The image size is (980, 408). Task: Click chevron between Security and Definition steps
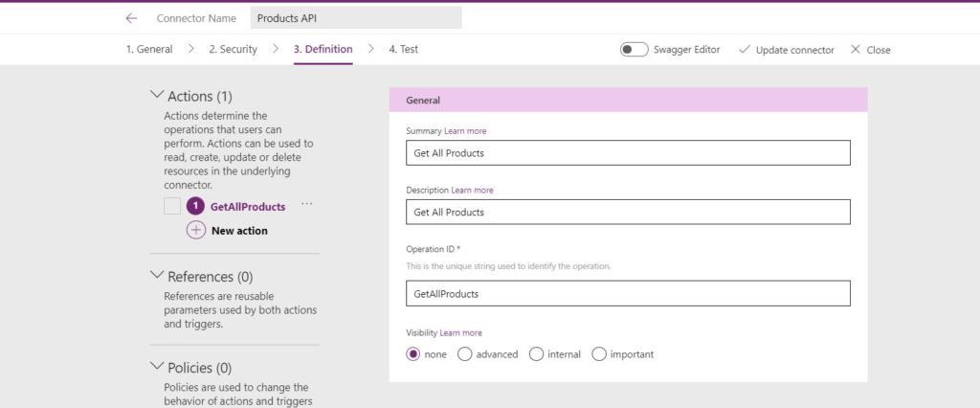click(x=276, y=49)
